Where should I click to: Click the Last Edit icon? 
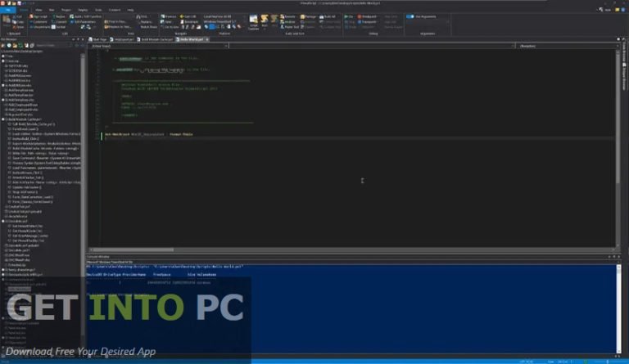point(182,16)
